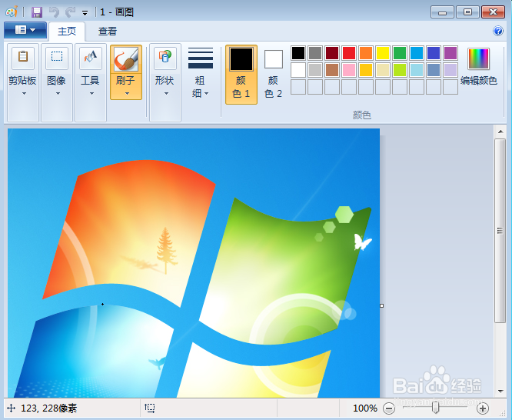The height and width of the screenshot is (420, 512).
Task: Click the 图像 selection rectangle icon
Action: (x=57, y=58)
